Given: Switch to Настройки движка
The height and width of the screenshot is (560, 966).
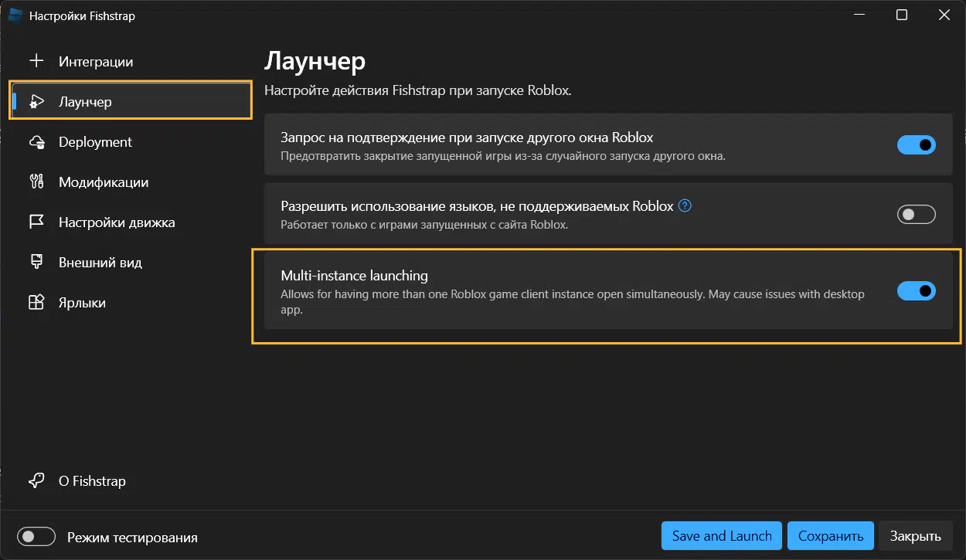Looking at the screenshot, I should tap(130, 222).
